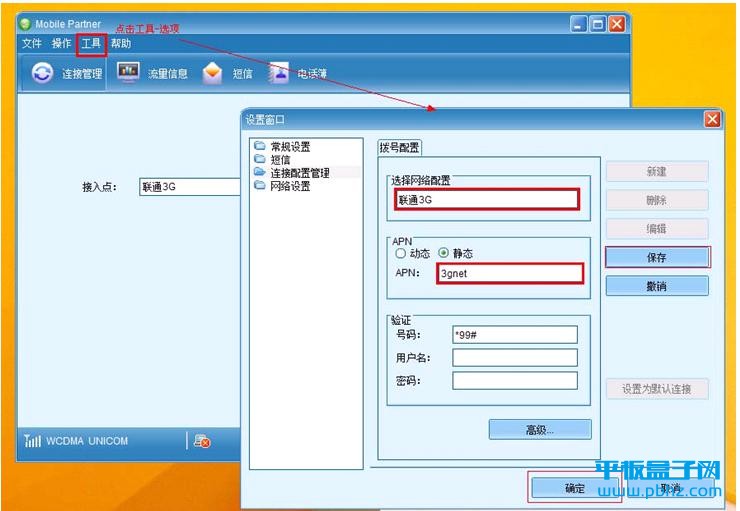Click the Mobile Partner title bar logo
This screenshot has height=511, width=740.
pos(25,24)
